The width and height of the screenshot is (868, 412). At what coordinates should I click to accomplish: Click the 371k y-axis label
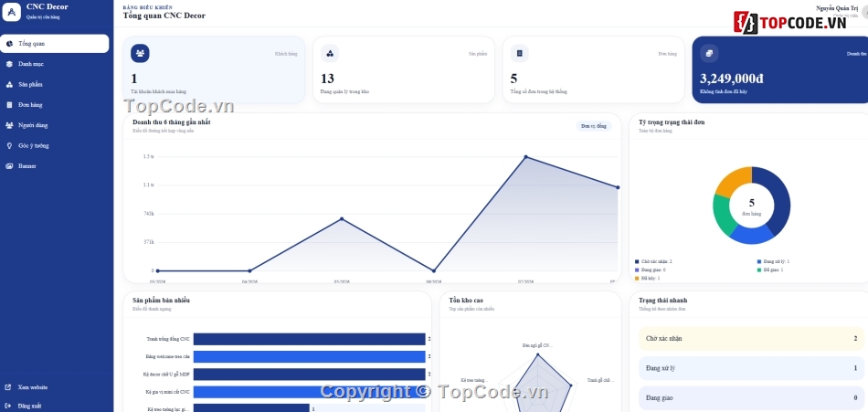148,242
